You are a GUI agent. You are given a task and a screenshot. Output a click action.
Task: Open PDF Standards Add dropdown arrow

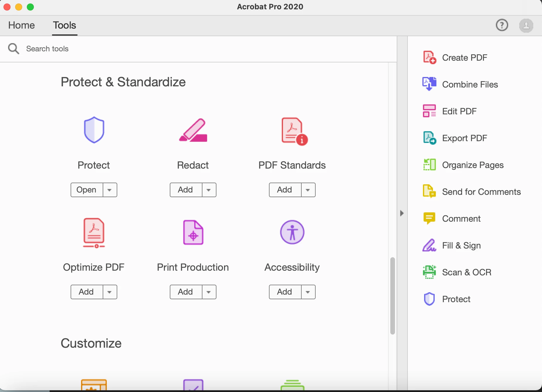308,190
